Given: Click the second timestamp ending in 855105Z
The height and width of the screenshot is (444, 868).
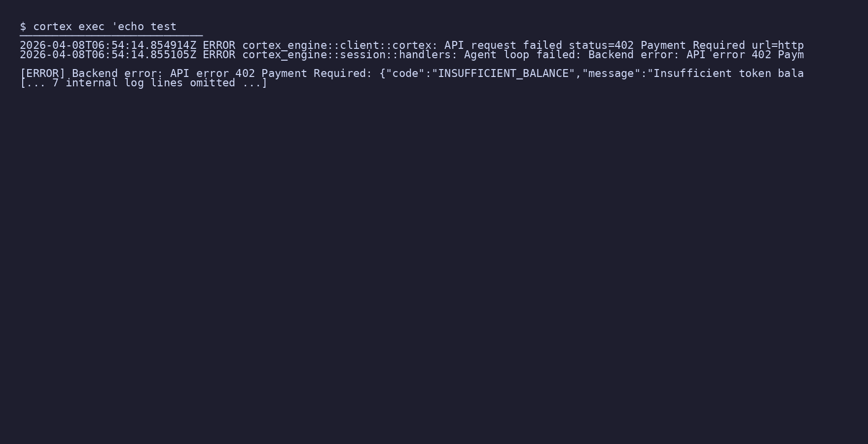Looking at the screenshot, I should pos(108,55).
